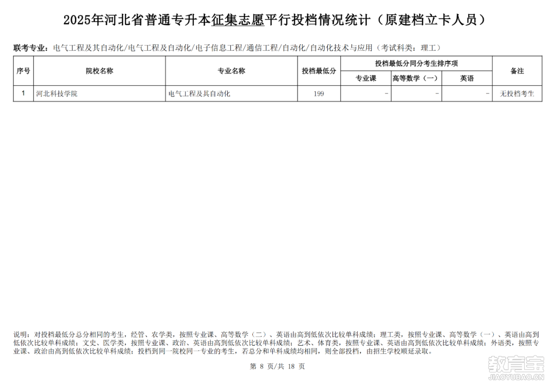The image size is (555, 392).
Task: Select the 联考专业 line listing 电气工程及其自动化
Action: (227, 48)
